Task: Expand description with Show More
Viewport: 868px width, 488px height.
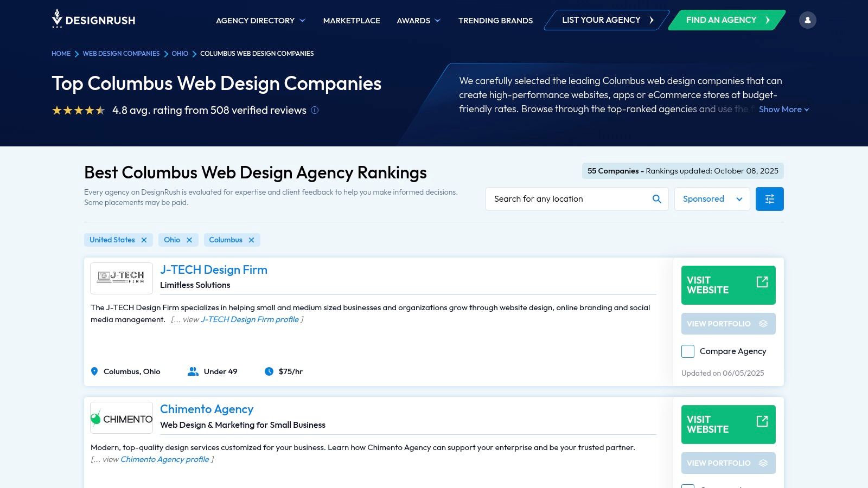Action: (x=783, y=110)
